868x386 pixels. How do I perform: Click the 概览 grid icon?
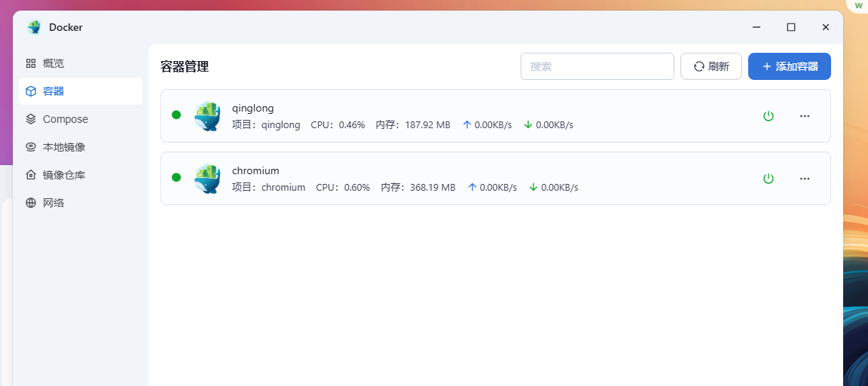coord(31,63)
